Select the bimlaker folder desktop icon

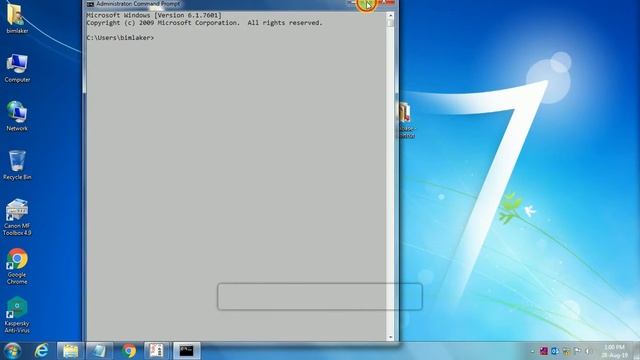(17, 18)
